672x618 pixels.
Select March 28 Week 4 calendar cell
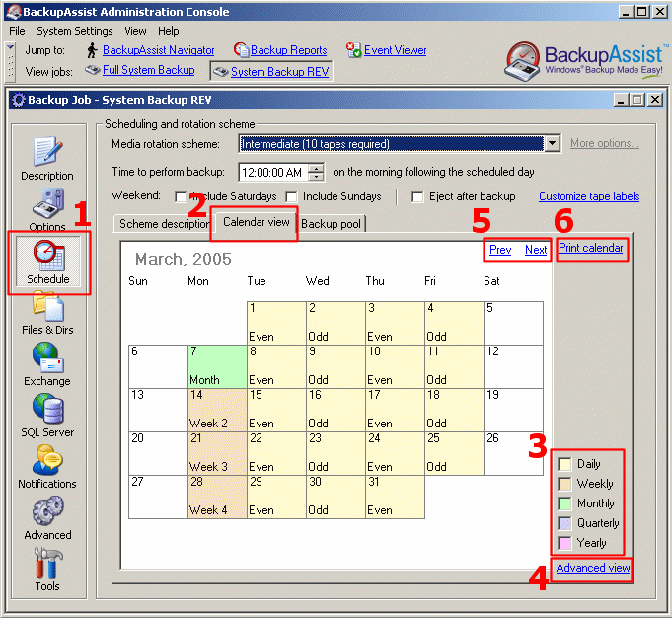pyautogui.click(x=217, y=497)
